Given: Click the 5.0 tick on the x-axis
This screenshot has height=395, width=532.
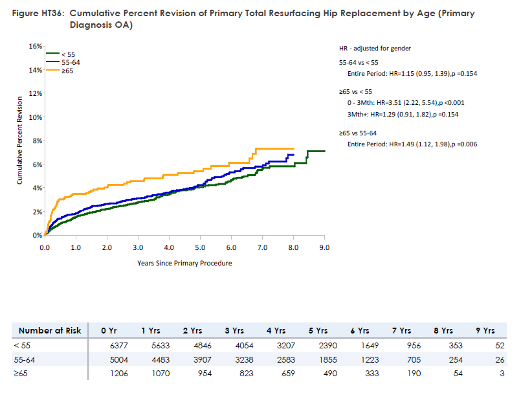Looking at the screenshot, I should [x=200, y=247].
